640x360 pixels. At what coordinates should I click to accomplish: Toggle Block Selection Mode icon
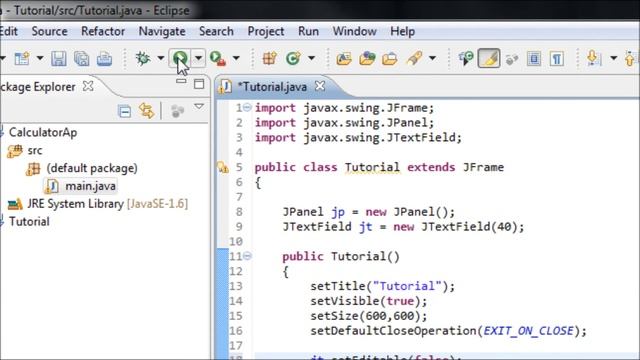pos(533,59)
